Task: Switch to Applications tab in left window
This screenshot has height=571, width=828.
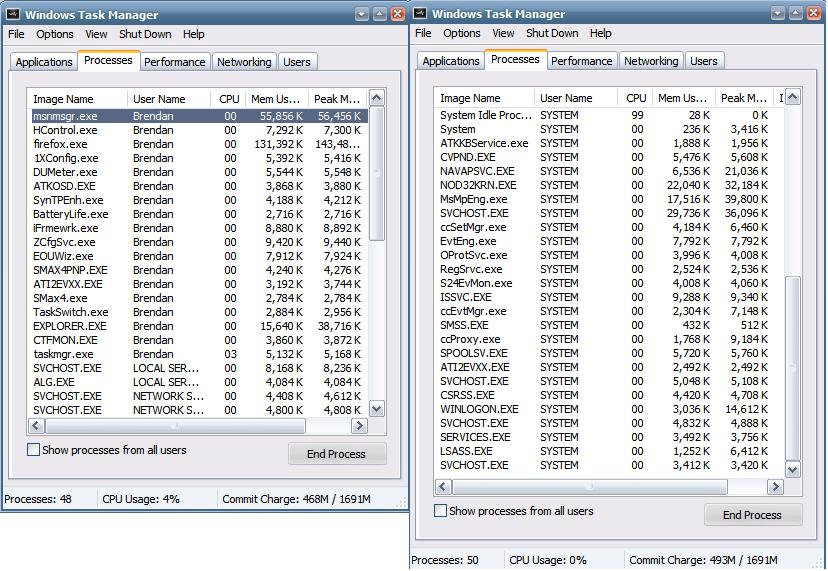Action: click(44, 62)
